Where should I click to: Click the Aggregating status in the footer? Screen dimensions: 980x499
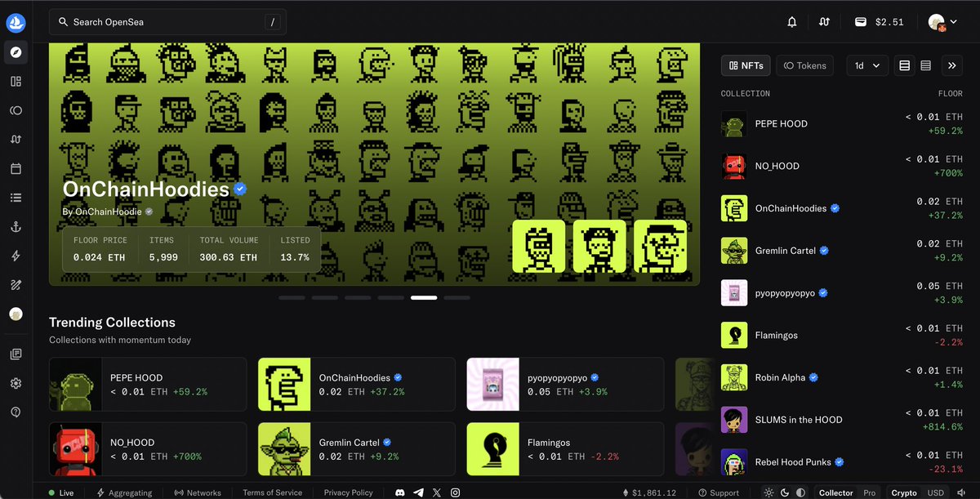click(124, 492)
